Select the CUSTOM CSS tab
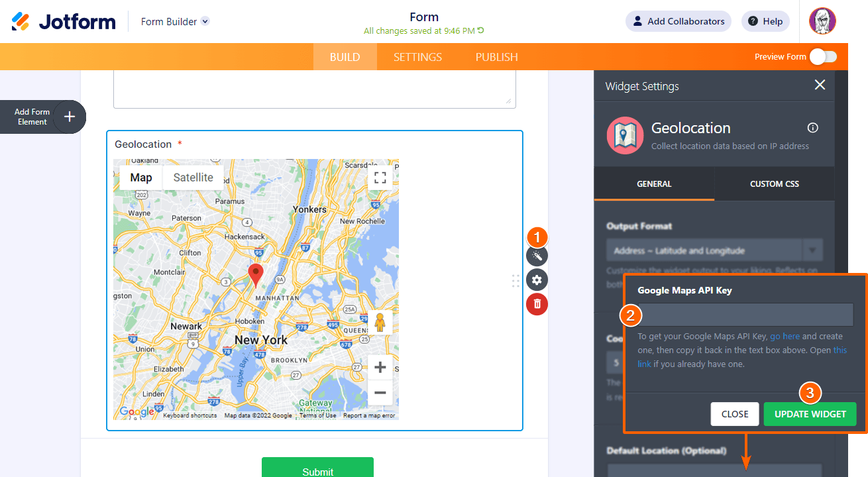 775,184
